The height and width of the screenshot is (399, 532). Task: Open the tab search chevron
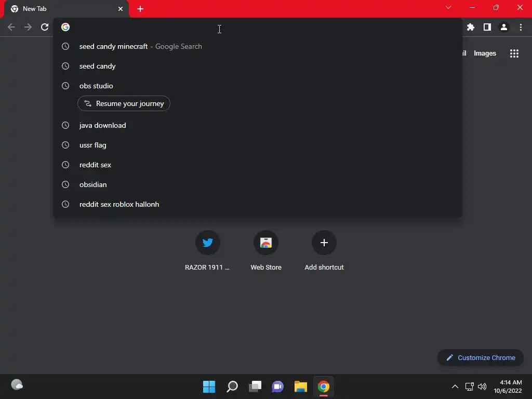pyautogui.click(x=448, y=7)
